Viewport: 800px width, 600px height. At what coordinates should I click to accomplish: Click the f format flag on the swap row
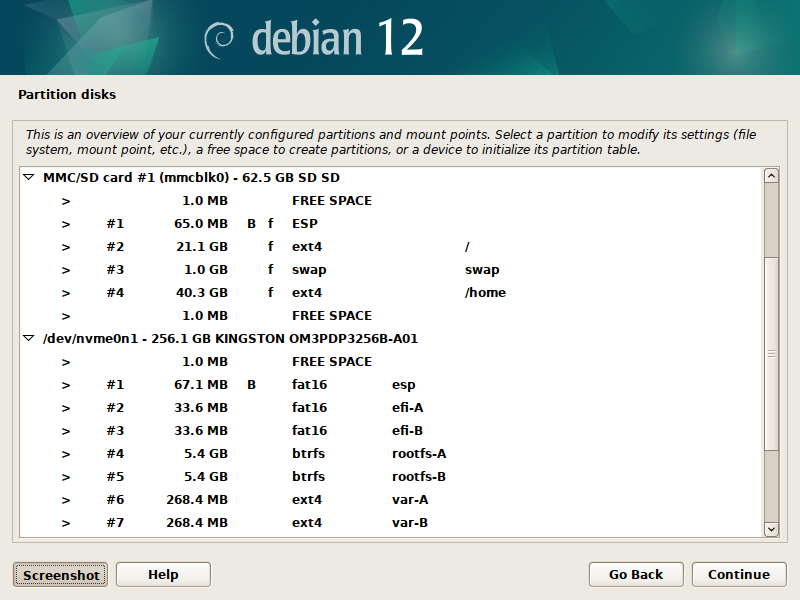coord(270,269)
